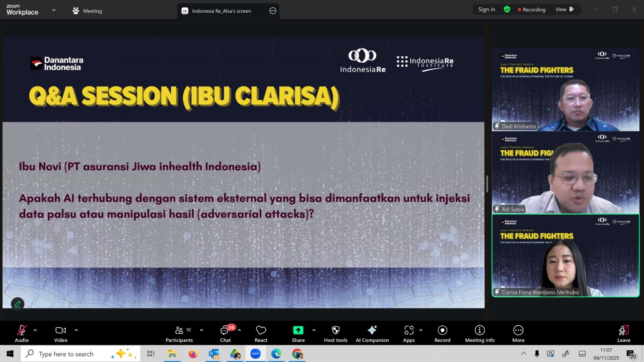Image resolution: width=644 pixels, height=362 pixels.
Task: Expand video settings via its chevron
Action: click(76, 331)
